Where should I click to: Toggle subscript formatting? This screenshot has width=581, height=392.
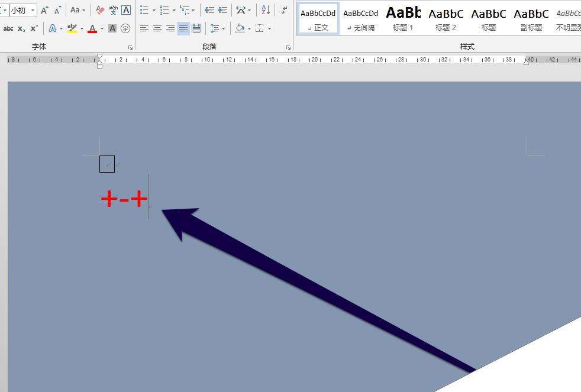(22, 28)
